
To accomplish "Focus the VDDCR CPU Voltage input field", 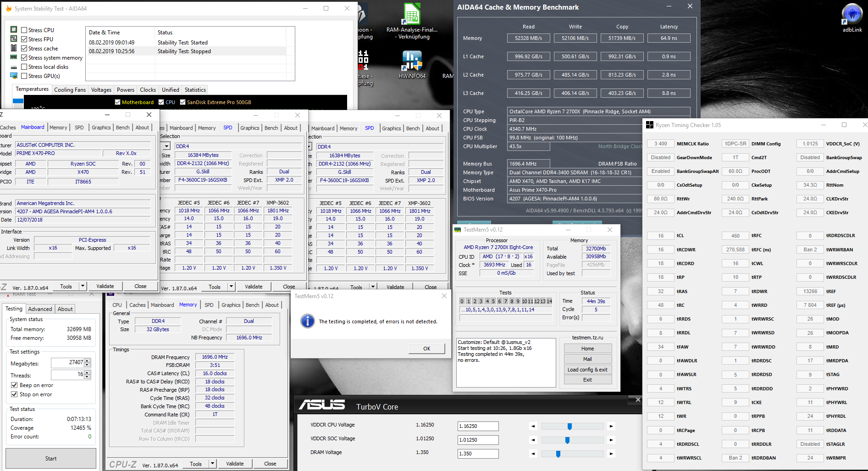I will click(x=478, y=426).
